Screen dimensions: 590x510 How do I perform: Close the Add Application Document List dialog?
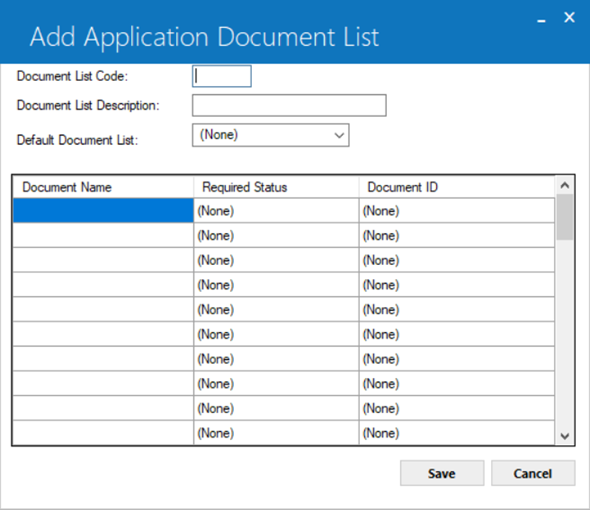[569, 17]
